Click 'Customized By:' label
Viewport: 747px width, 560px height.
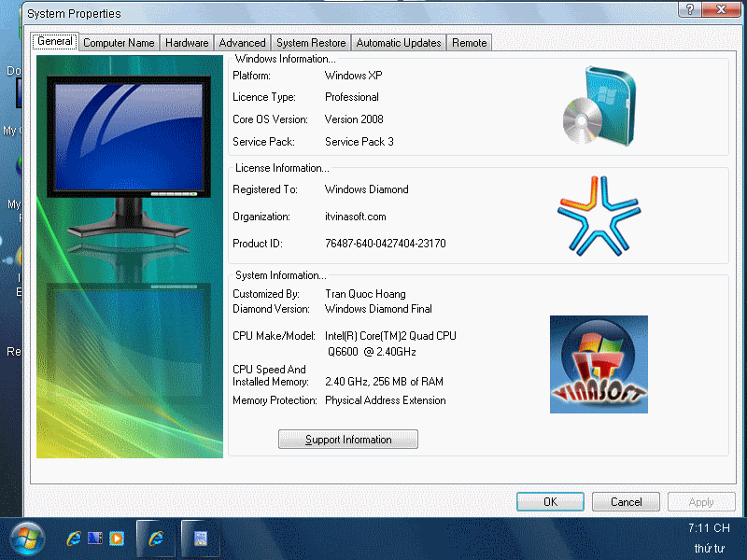click(x=266, y=294)
